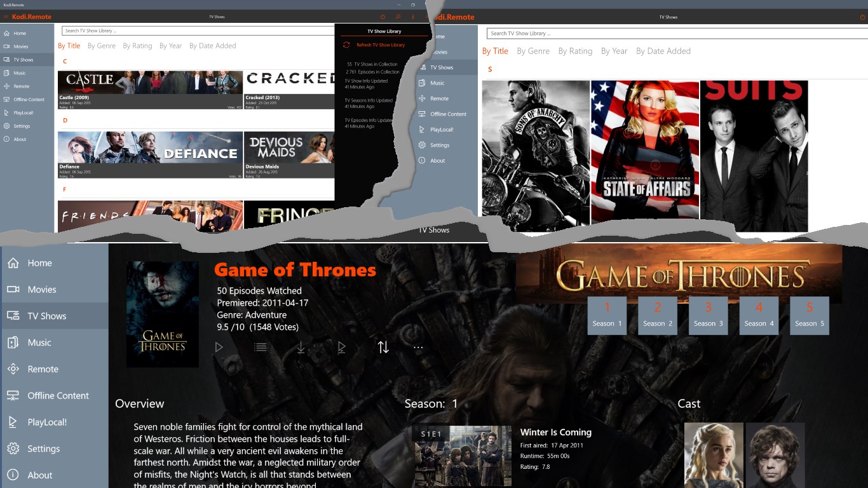Open Movies in banner-list window sidebar

[27, 46]
